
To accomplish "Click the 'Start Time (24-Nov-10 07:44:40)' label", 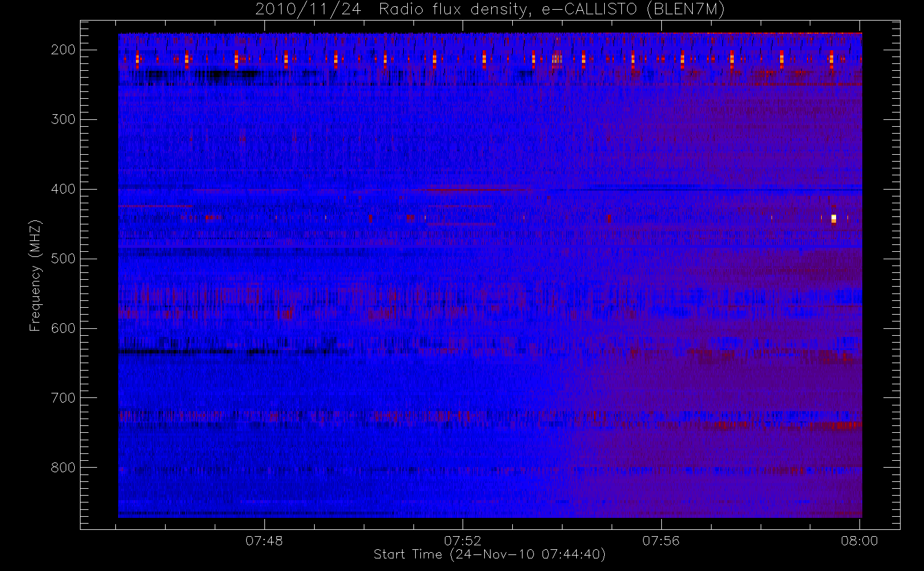I will (x=489, y=554).
